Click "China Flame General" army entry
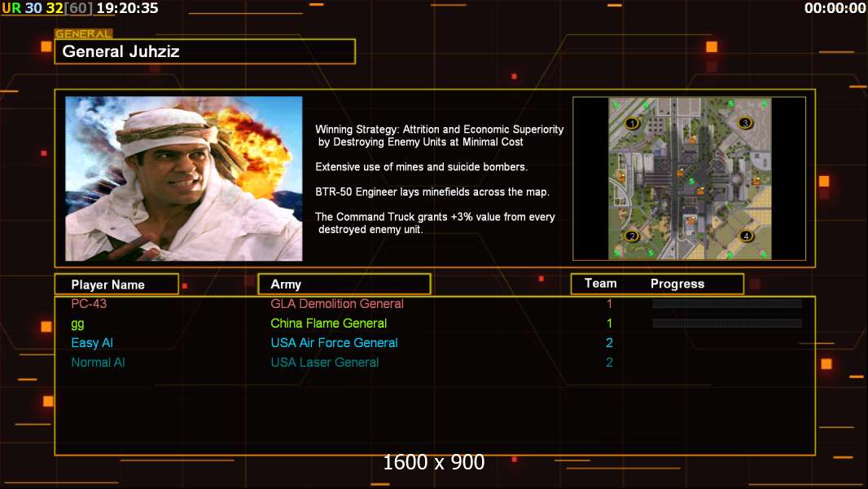The image size is (868, 489). pos(329,323)
